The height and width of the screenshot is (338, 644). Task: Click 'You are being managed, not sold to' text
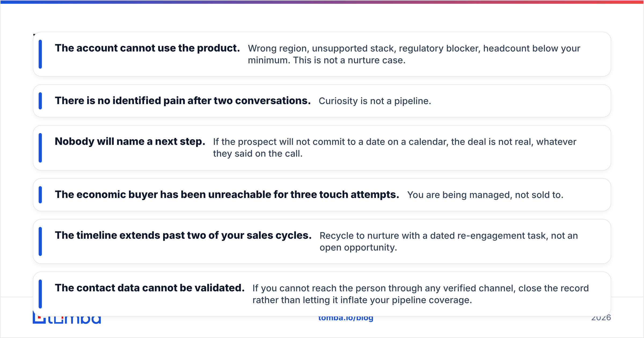tap(485, 195)
